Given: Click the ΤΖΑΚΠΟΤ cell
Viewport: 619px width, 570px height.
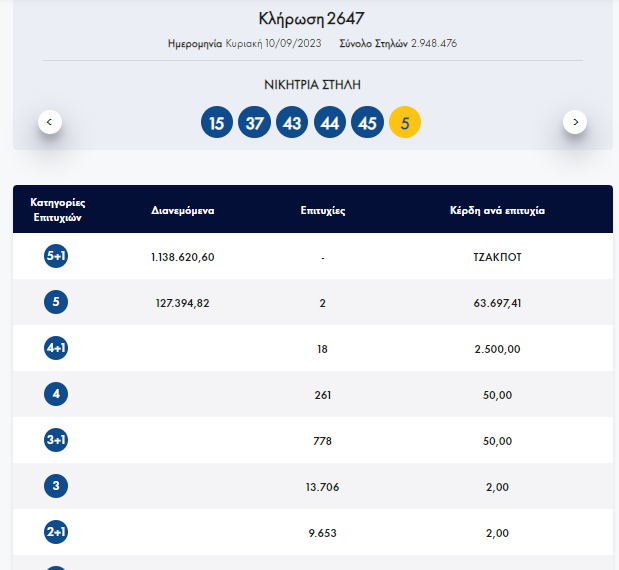Looking at the screenshot, I should (x=497, y=257).
